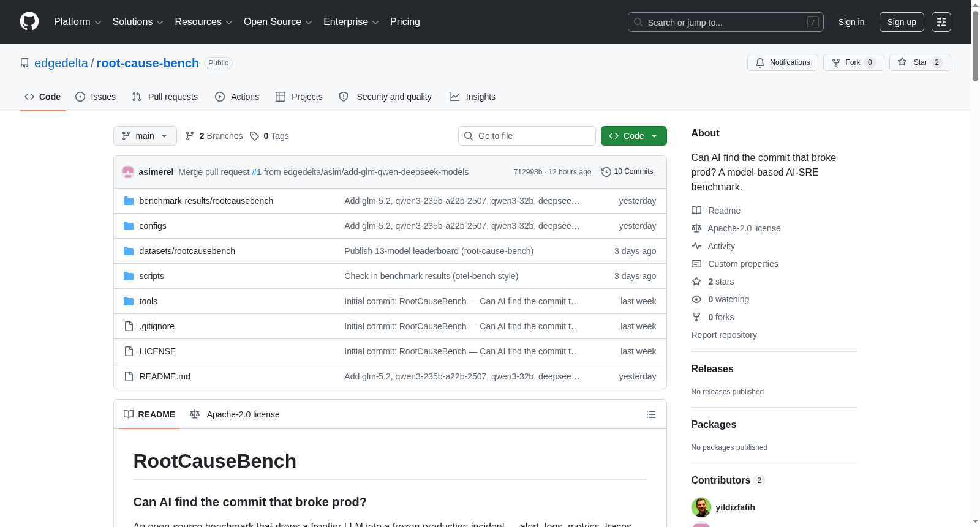Click the folder icon for tools
This screenshot has height=527, width=980.
[129, 301]
